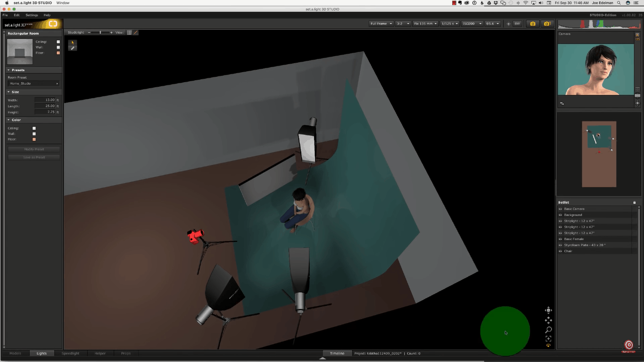Click the Floor color swatch under Color

34,140
